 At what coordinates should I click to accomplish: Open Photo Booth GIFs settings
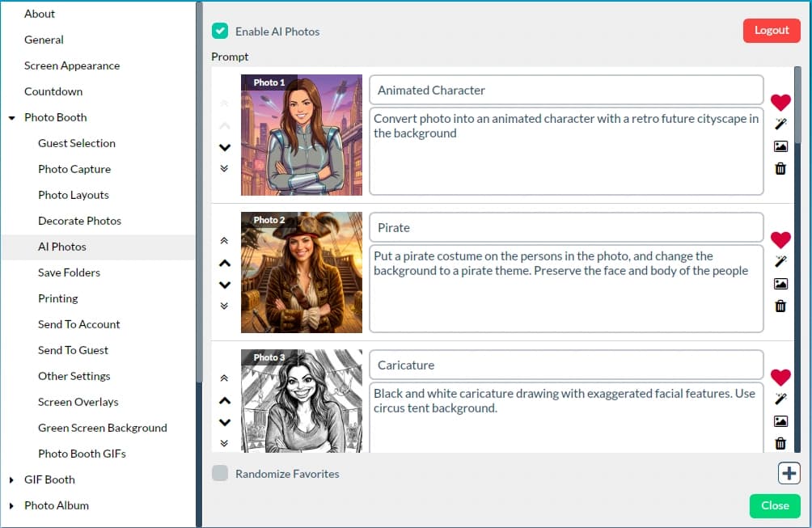click(x=82, y=454)
